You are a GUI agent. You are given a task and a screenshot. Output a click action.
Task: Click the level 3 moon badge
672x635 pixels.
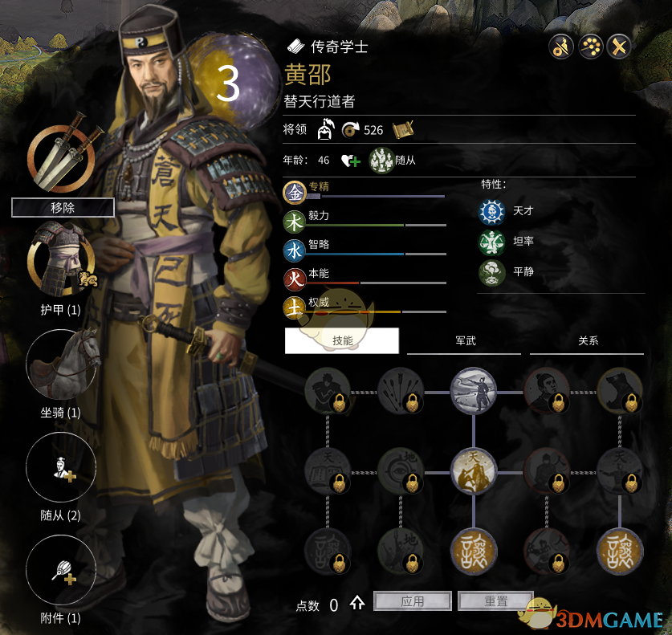[x=234, y=80]
